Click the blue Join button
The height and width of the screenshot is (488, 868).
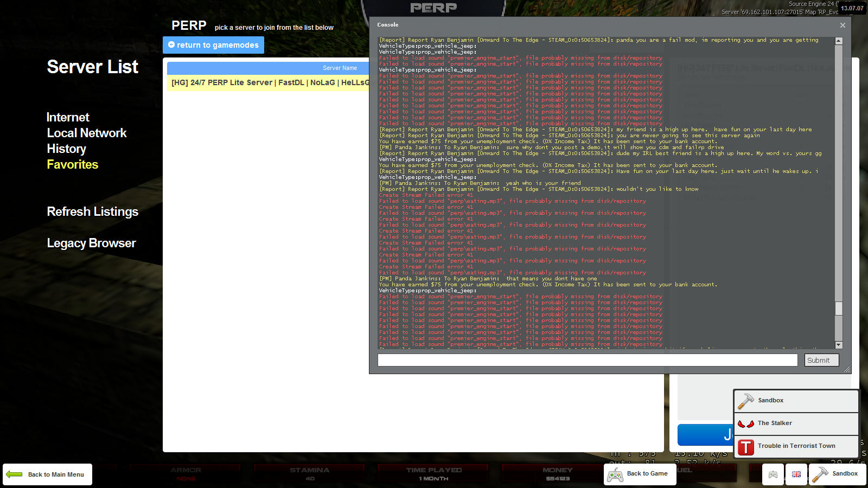coord(705,435)
